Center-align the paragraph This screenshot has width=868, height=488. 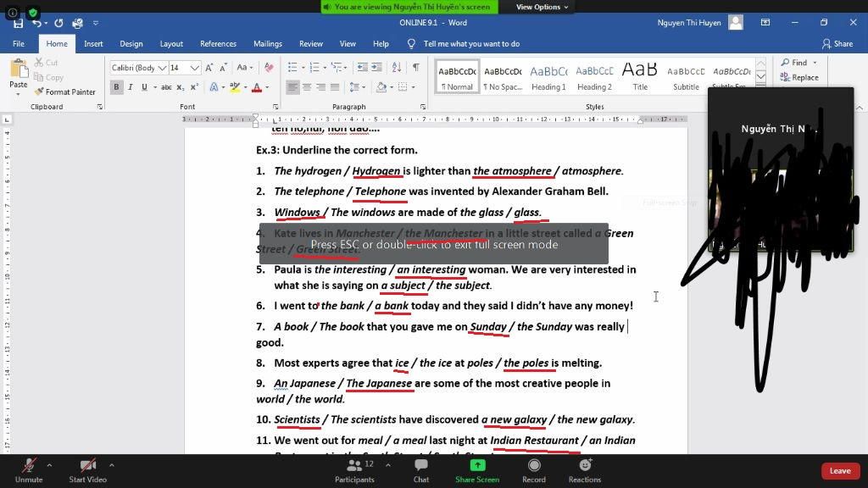(x=307, y=87)
